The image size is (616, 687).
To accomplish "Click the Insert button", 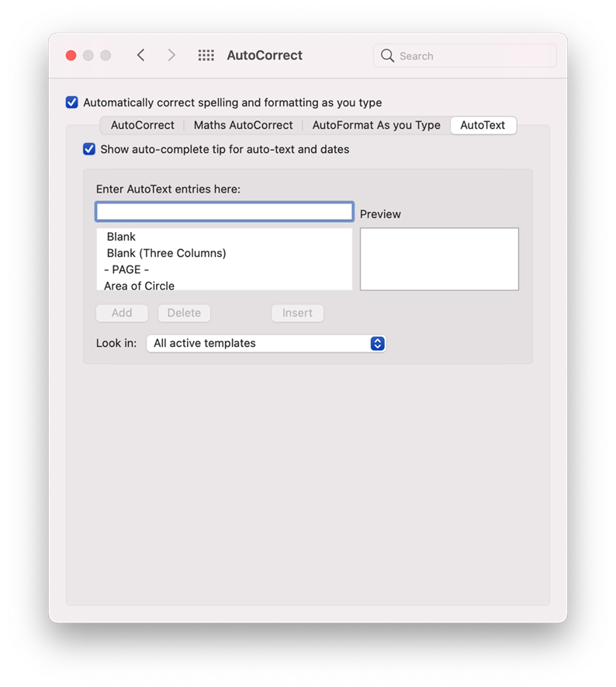I will coord(297,313).
